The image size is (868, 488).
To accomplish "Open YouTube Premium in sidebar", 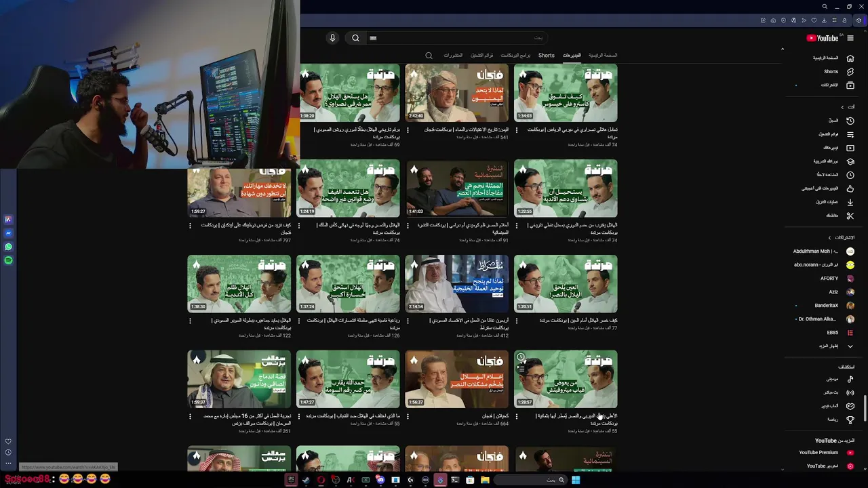I will 826,453.
